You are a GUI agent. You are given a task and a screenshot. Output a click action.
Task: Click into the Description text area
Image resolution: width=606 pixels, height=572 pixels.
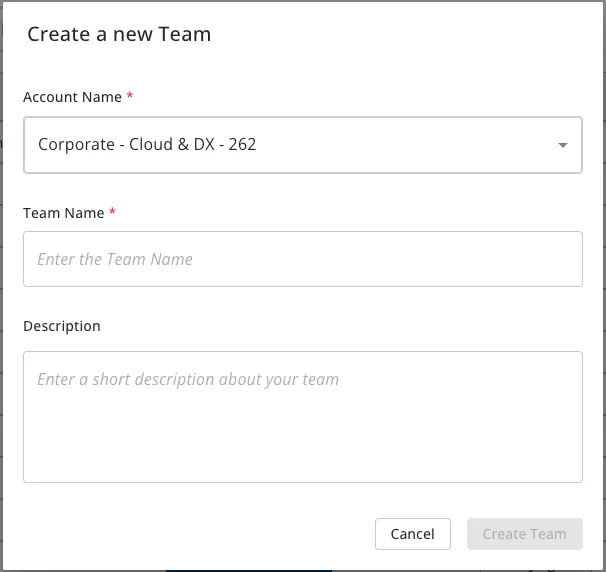click(x=303, y=417)
